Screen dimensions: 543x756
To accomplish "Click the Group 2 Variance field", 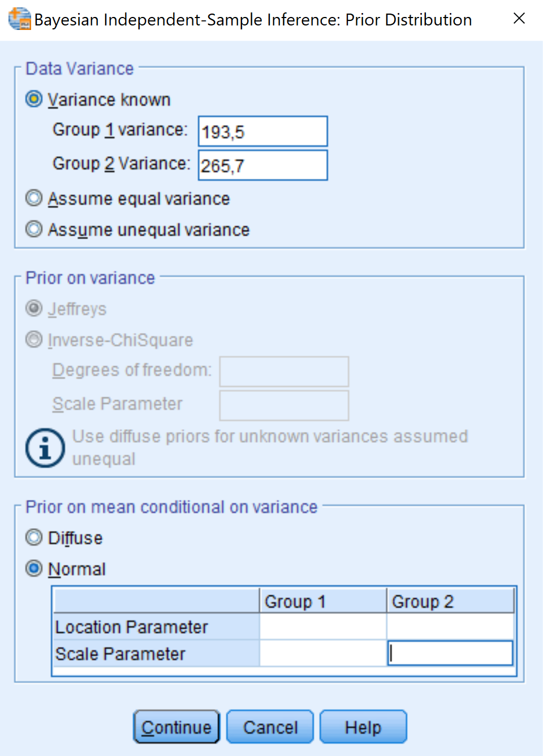I will (x=262, y=165).
